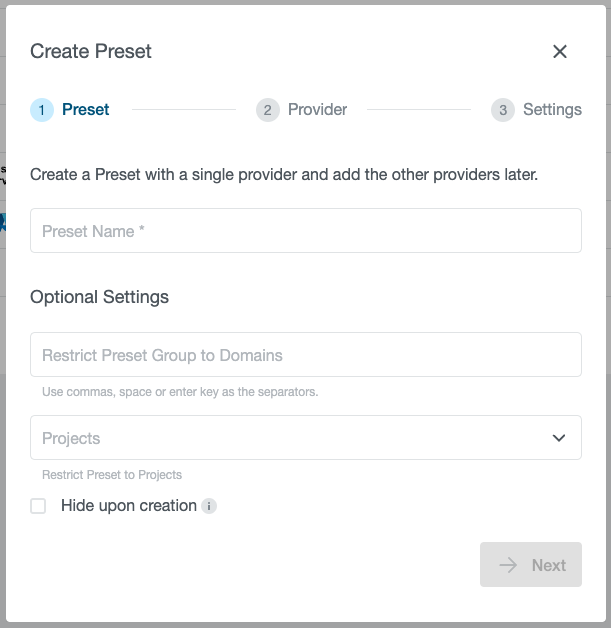Focus the Preset Name input field
This screenshot has width=611, height=628.
[305, 231]
